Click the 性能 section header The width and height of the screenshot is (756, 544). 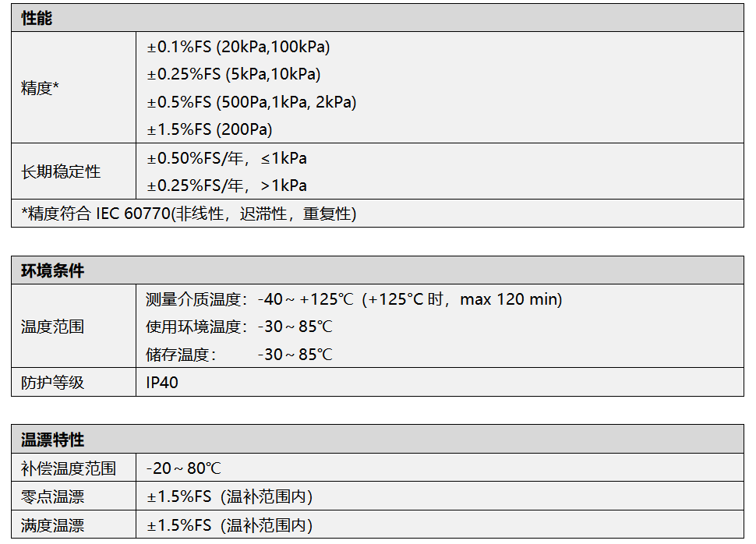click(x=37, y=18)
